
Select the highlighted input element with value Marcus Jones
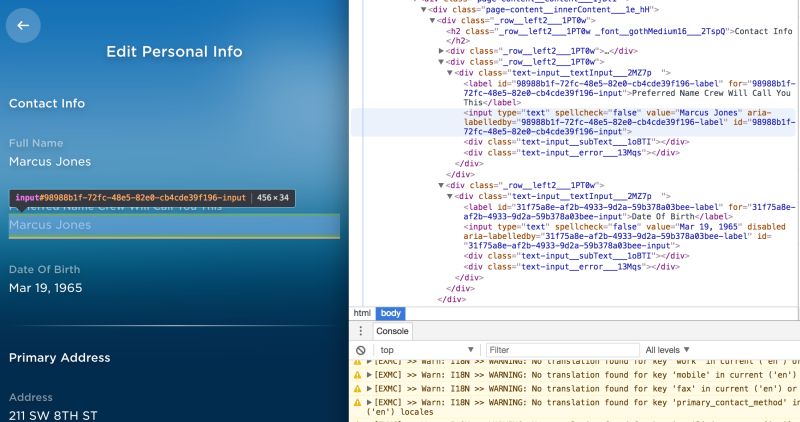pyautogui.click(x=629, y=122)
